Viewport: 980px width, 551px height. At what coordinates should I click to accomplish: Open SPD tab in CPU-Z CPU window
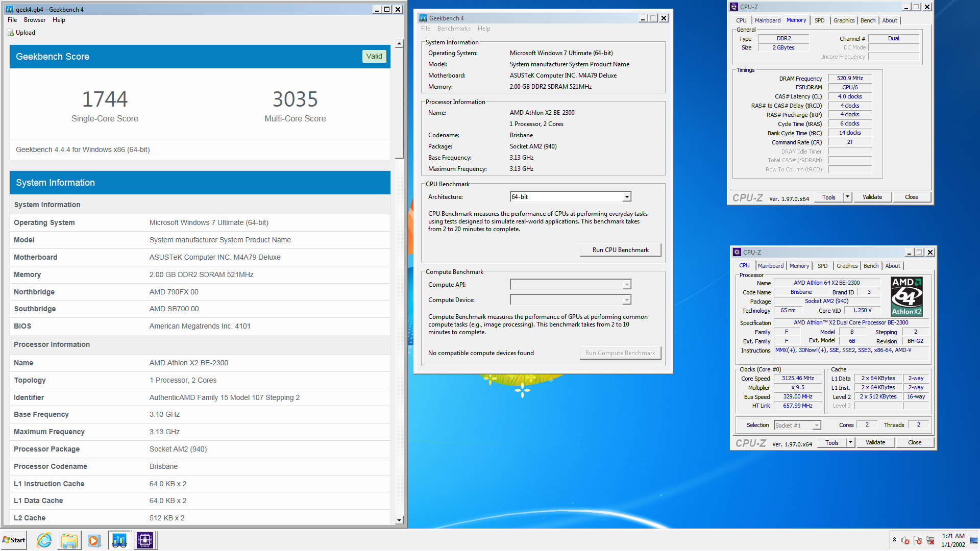point(822,266)
